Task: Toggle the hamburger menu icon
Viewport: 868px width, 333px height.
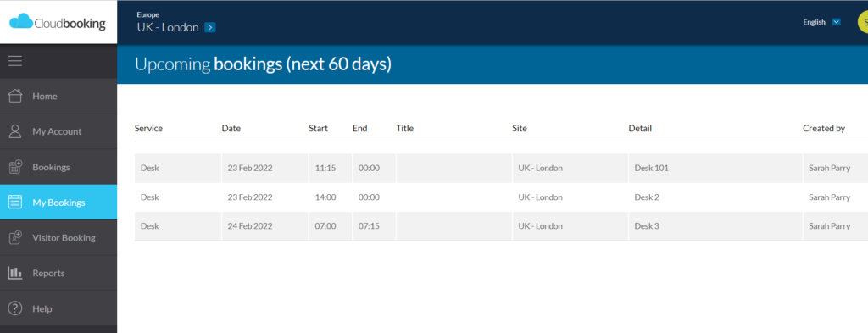Action: pos(15,61)
